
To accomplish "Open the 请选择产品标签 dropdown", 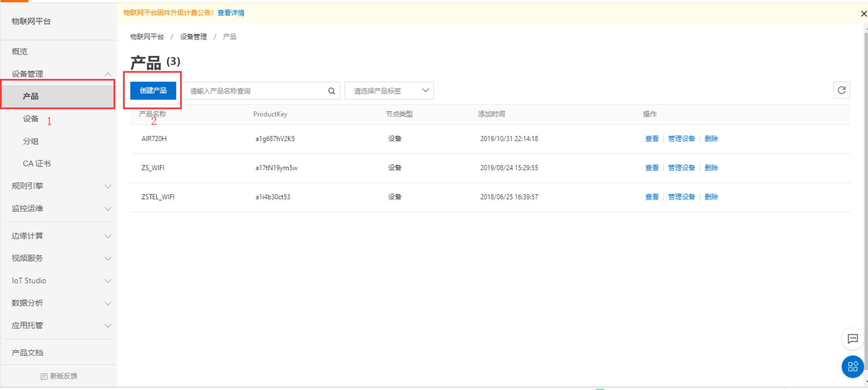I will tap(389, 91).
